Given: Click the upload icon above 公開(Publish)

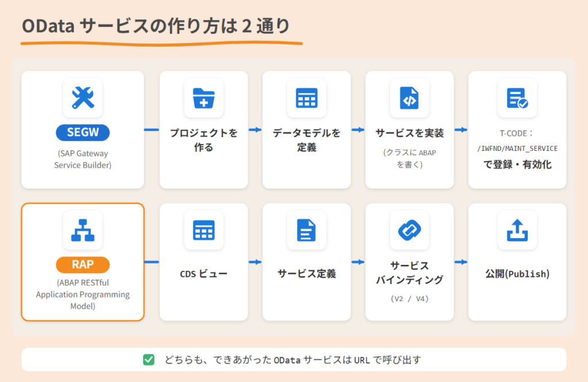Looking at the screenshot, I should 517,231.
